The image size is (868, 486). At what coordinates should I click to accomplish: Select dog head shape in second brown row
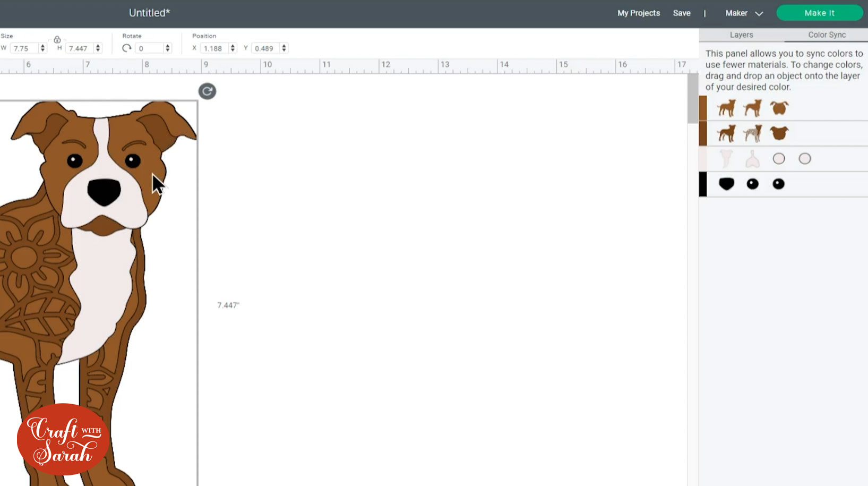click(x=779, y=133)
